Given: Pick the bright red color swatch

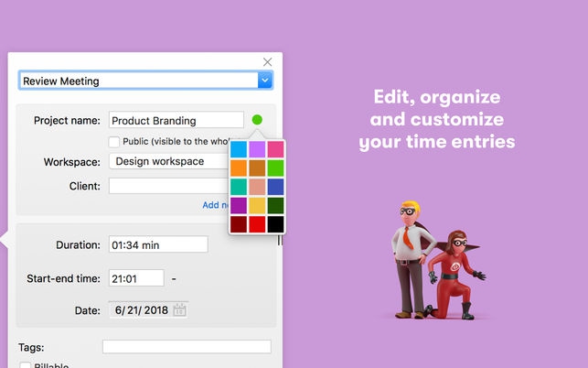Looking at the screenshot, I should pos(257,224).
